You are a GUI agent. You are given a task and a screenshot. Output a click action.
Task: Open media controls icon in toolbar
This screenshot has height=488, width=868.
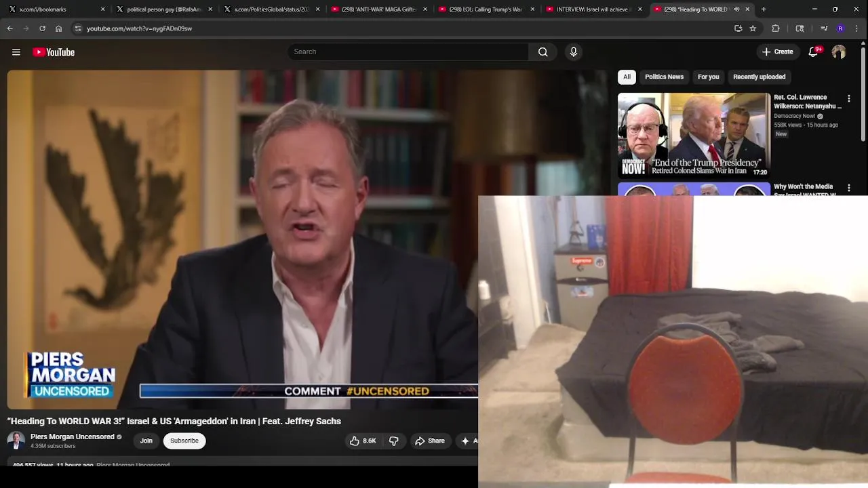(824, 28)
